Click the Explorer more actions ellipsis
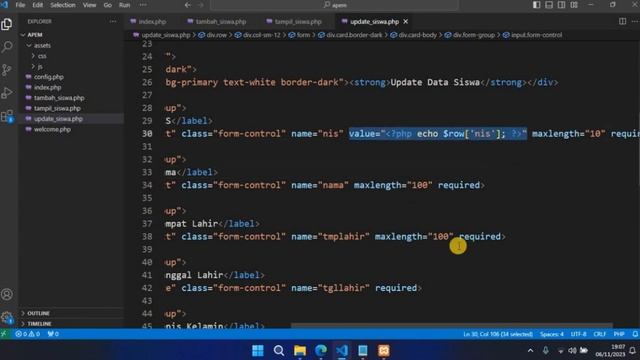The width and height of the screenshot is (640, 360). [113, 21]
